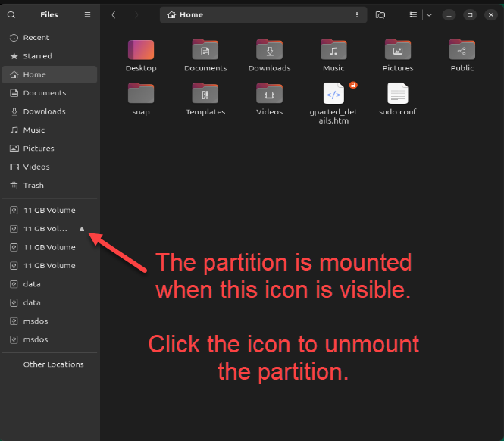Select first 11 GB Volume entry
This screenshot has width=504, height=441.
pos(49,211)
